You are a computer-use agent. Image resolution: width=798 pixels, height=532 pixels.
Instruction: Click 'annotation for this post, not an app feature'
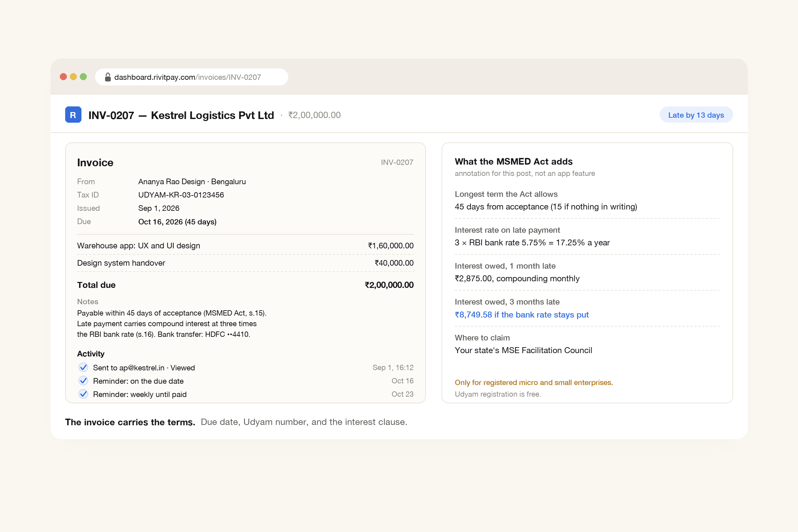pyautogui.click(x=525, y=173)
